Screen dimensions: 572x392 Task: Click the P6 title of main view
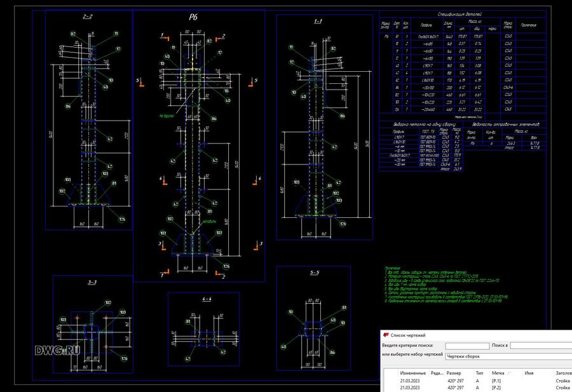pos(193,18)
